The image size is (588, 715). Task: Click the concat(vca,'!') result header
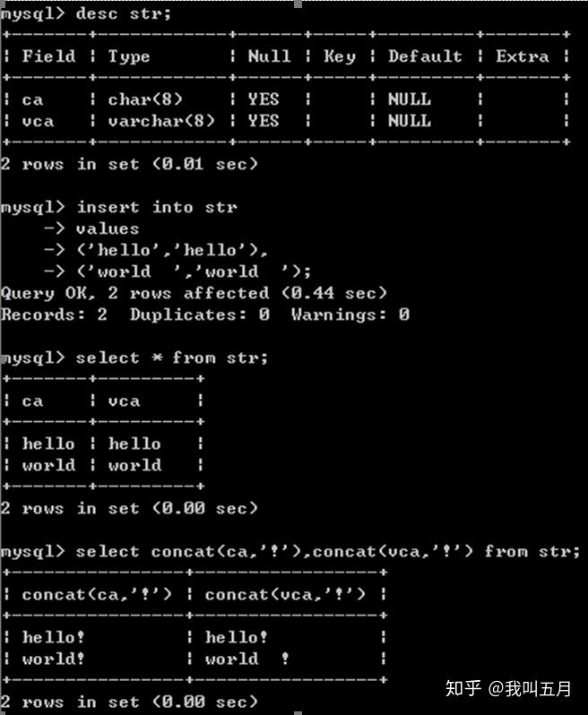[x=285, y=594]
